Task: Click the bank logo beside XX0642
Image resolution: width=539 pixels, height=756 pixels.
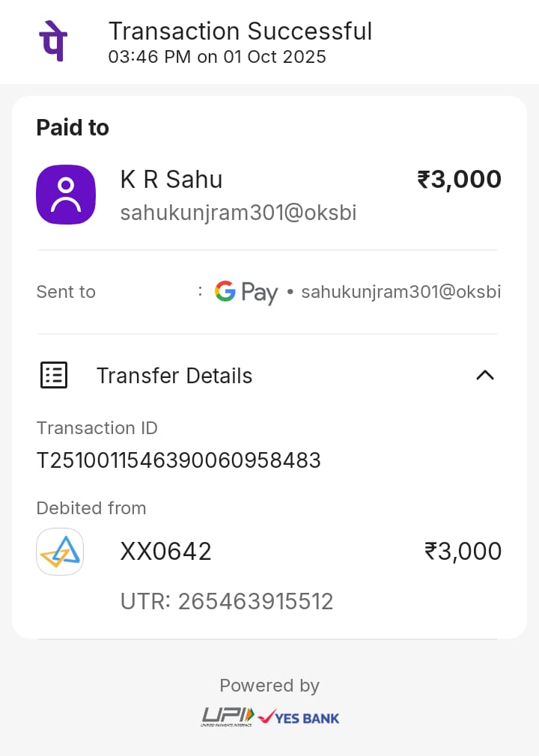Action: (x=60, y=552)
